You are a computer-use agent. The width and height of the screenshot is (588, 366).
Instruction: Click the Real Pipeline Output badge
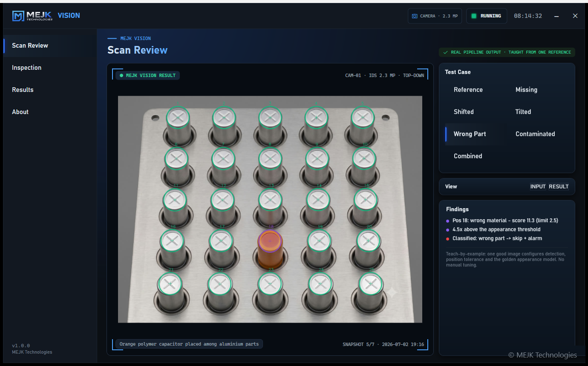pyautogui.click(x=507, y=52)
